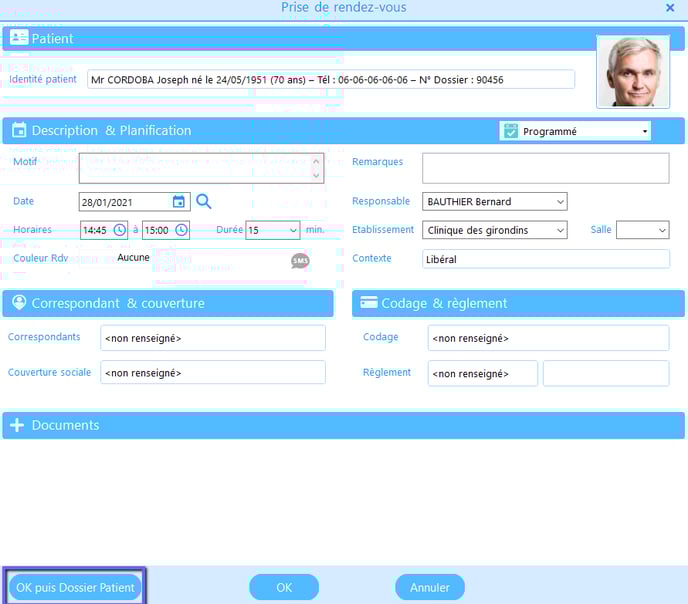Click the start time clock icon
Image resolution: width=688 pixels, height=604 pixels.
tap(120, 230)
